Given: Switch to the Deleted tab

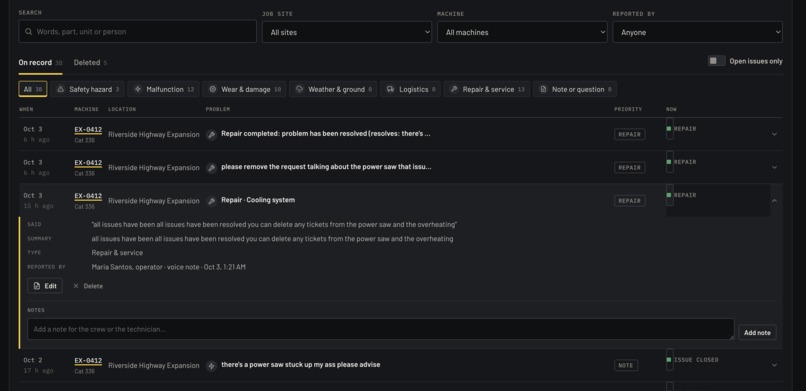Looking at the screenshot, I should pos(90,63).
